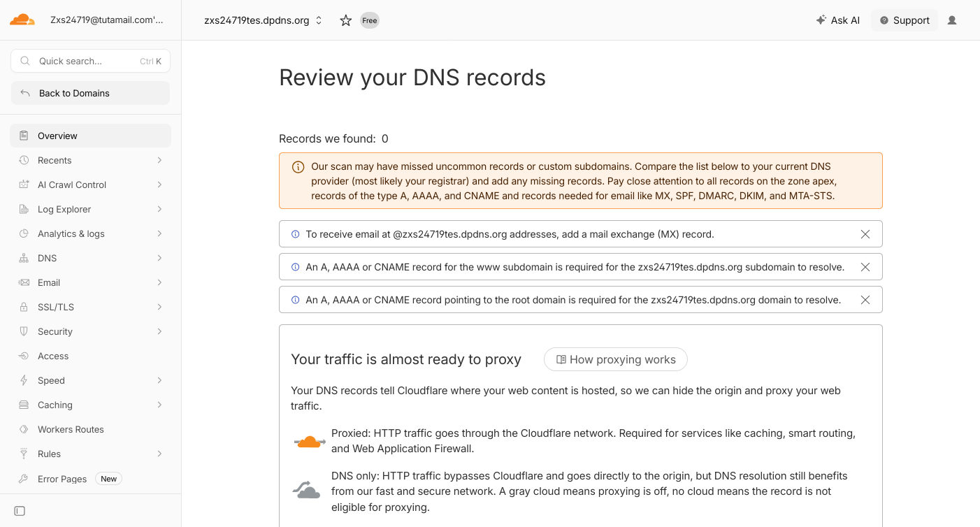Click the Access icon in sidebar
Viewport: 980px width, 527px height.
click(x=24, y=356)
